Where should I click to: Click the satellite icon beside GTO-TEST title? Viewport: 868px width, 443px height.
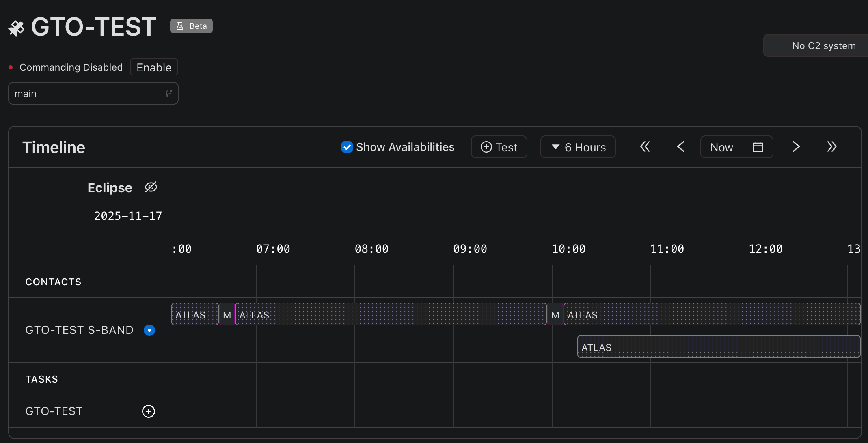[16, 28]
